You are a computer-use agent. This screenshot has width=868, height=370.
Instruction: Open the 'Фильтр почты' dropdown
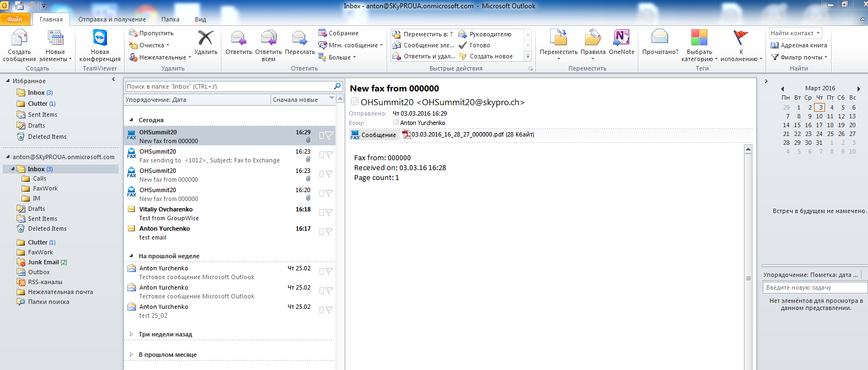[799, 57]
